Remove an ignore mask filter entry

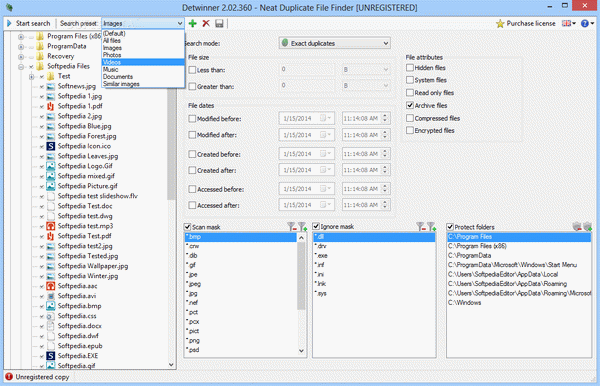click(x=421, y=226)
